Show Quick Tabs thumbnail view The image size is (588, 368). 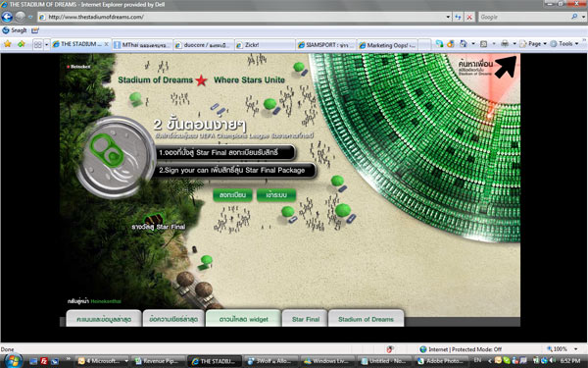point(38,45)
